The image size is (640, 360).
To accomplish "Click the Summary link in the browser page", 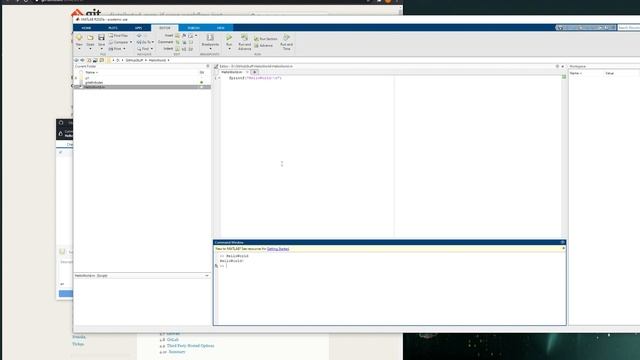I will click(x=177, y=352).
